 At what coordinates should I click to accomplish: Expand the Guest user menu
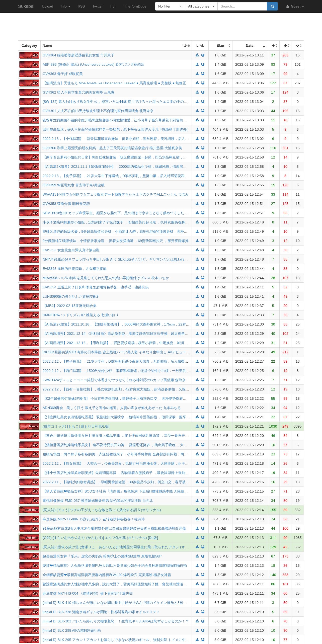tap(295, 6)
